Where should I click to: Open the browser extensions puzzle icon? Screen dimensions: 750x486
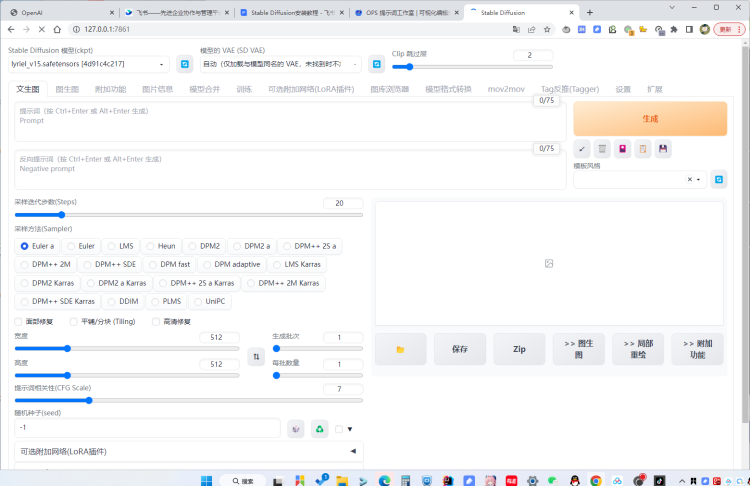(674, 29)
